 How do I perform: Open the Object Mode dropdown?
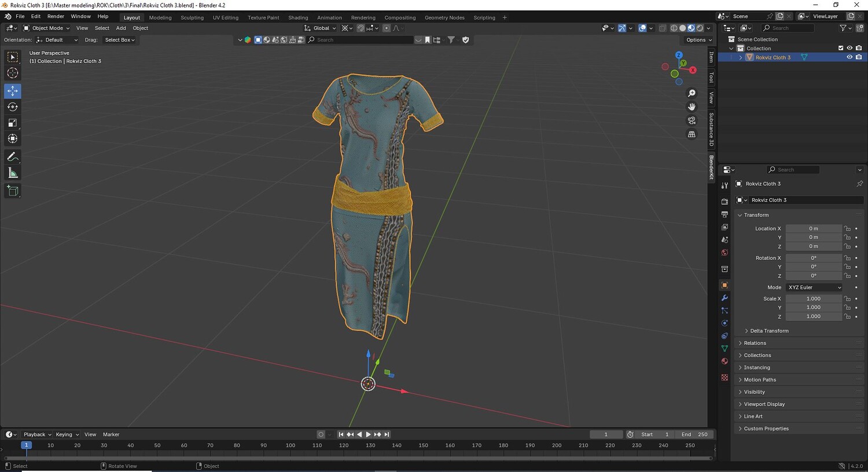point(46,28)
